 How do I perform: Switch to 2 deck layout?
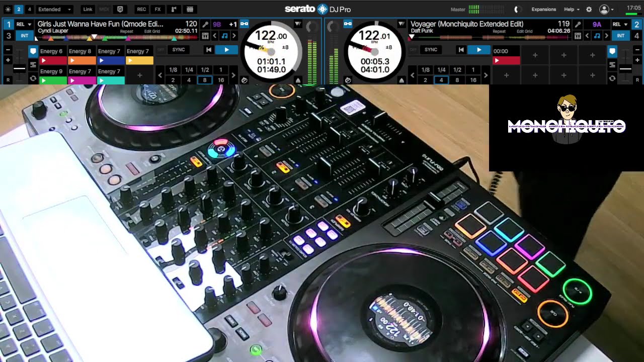pyautogui.click(x=19, y=9)
